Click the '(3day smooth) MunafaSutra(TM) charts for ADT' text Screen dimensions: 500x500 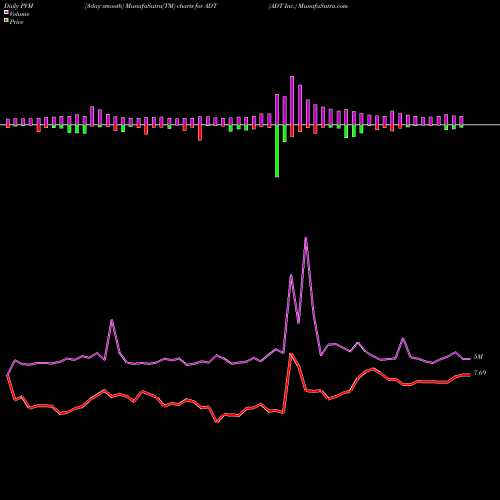[151, 6]
